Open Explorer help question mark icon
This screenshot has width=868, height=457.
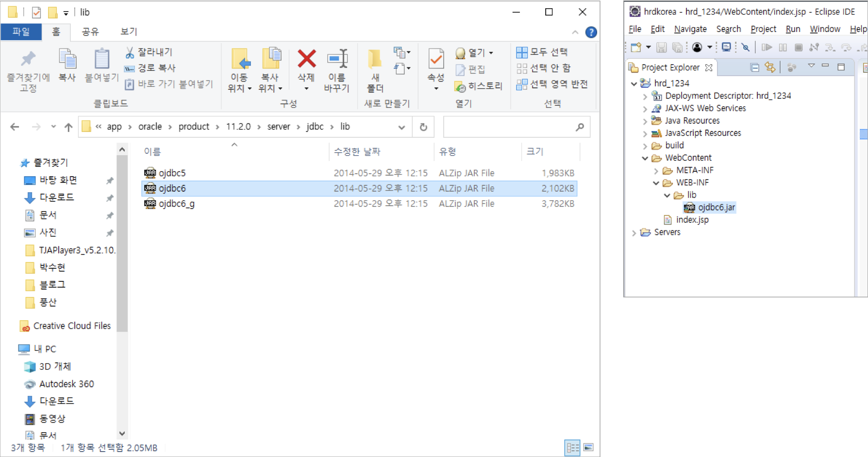coord(591,33)
